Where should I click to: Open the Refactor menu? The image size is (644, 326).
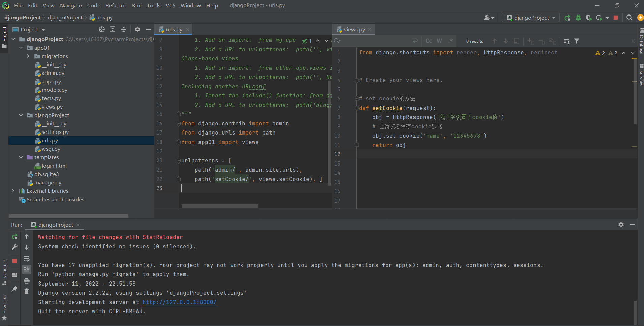pos(116,5)
